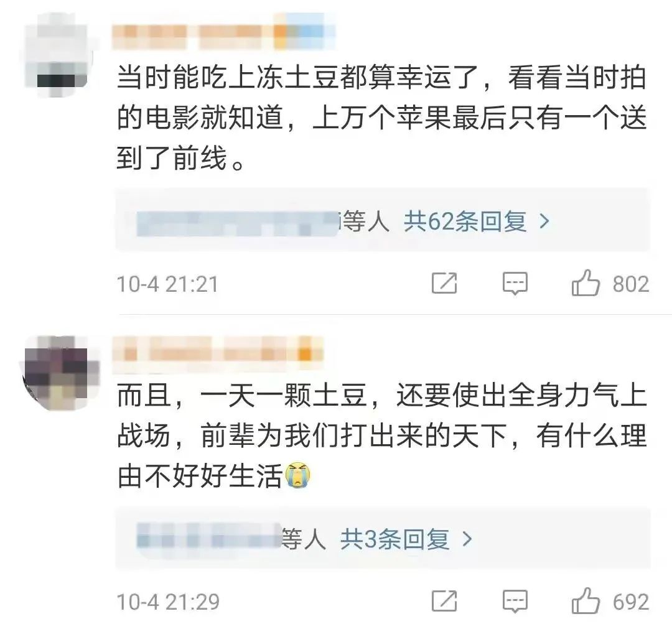Viewport: 672px width, 624px height.
Task: Select the 692 like count
Action: click(631, 602)
